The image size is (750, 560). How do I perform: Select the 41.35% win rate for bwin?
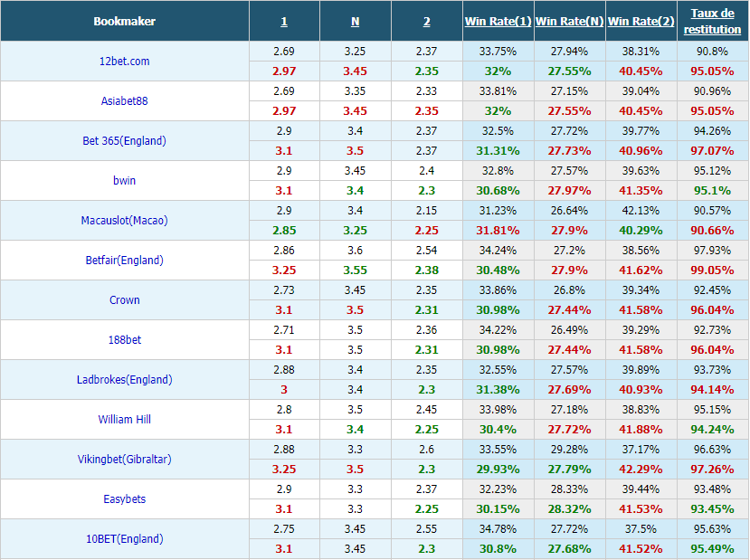(x=641, y=190)
